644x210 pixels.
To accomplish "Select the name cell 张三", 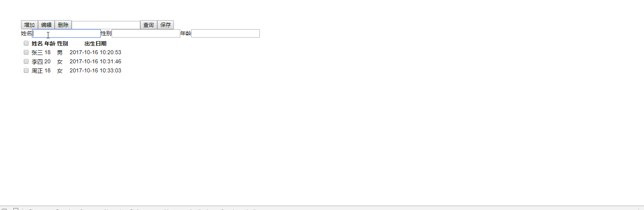I will click(37, 53).
